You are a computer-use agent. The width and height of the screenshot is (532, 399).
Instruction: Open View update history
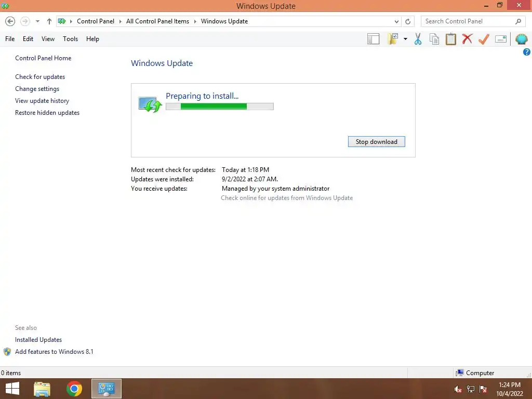point(42,100)
